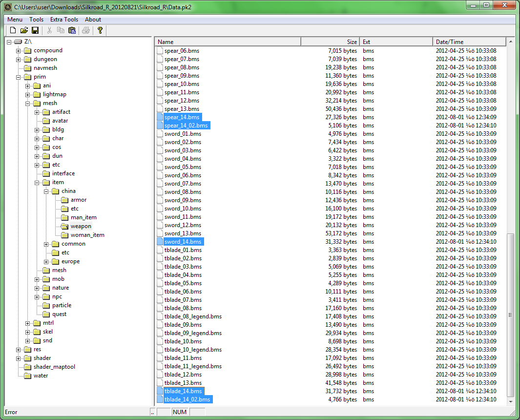520x420 pixels.
Task: Select file tblade_09_legend.bms
Action: pos(193,333)
